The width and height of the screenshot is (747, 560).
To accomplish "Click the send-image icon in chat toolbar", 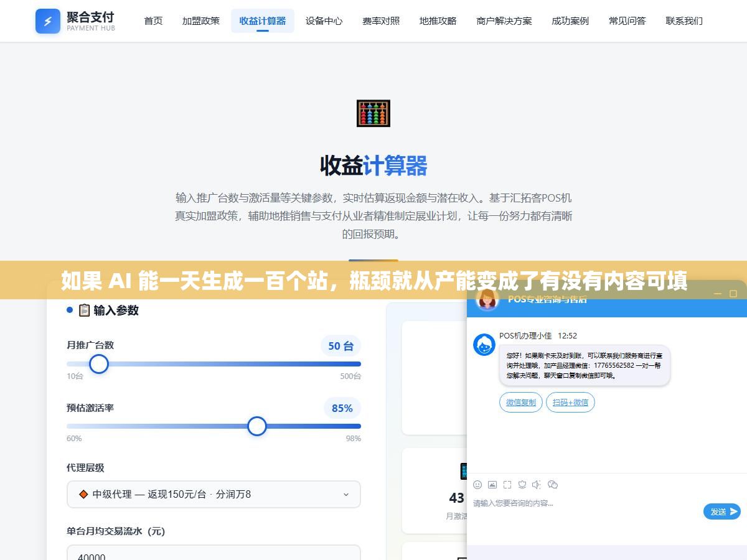I will pyautogui.click(x=492, y=485).
